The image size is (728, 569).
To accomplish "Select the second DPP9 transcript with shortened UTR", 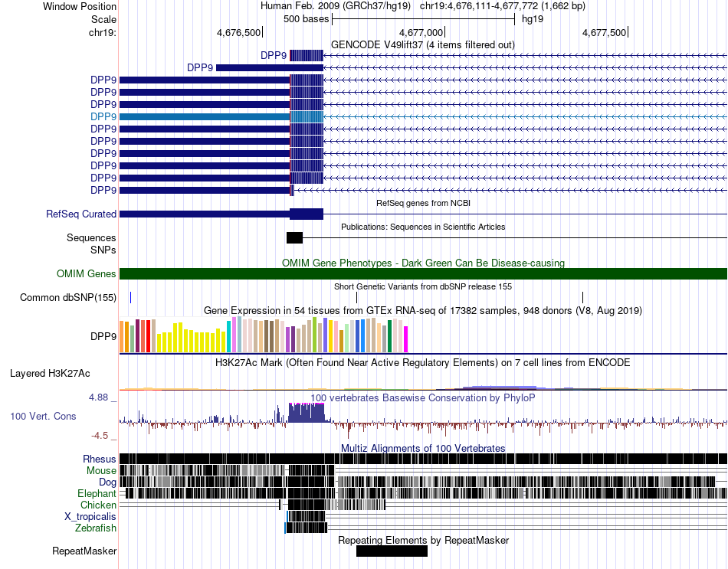I will [269, 67].
